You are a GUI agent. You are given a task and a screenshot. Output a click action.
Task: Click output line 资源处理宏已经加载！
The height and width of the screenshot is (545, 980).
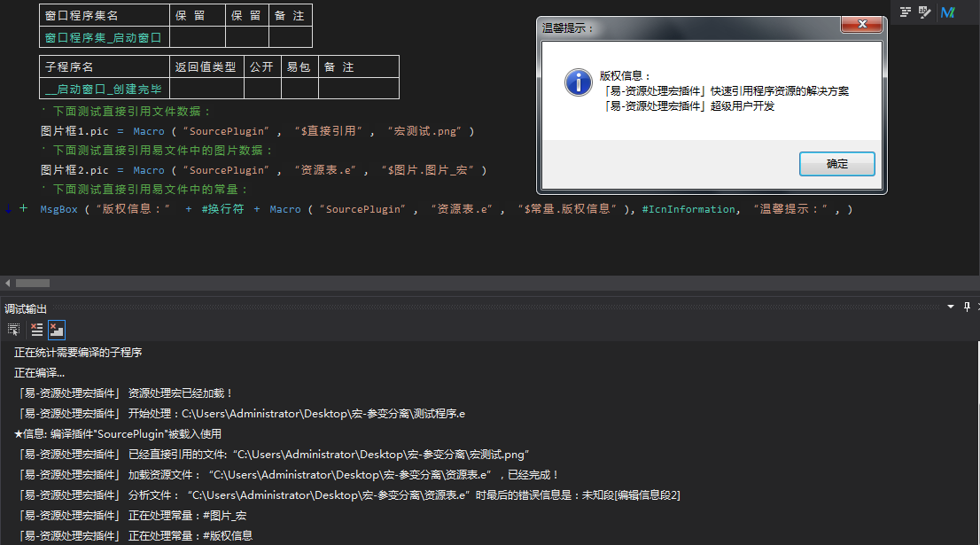pos(125,393)
